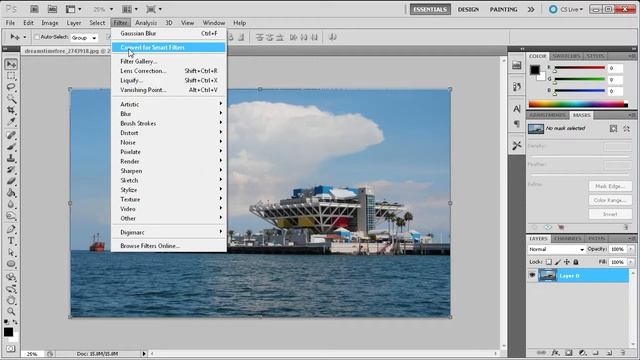Select the Quick Selection tool
Viewport: 640px width, 360px height.
tap(11, 99)
